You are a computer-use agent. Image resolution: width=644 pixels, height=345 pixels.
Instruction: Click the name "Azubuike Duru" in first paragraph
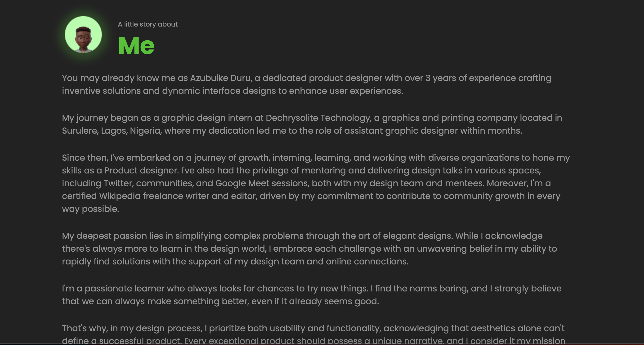coord(220,78)
